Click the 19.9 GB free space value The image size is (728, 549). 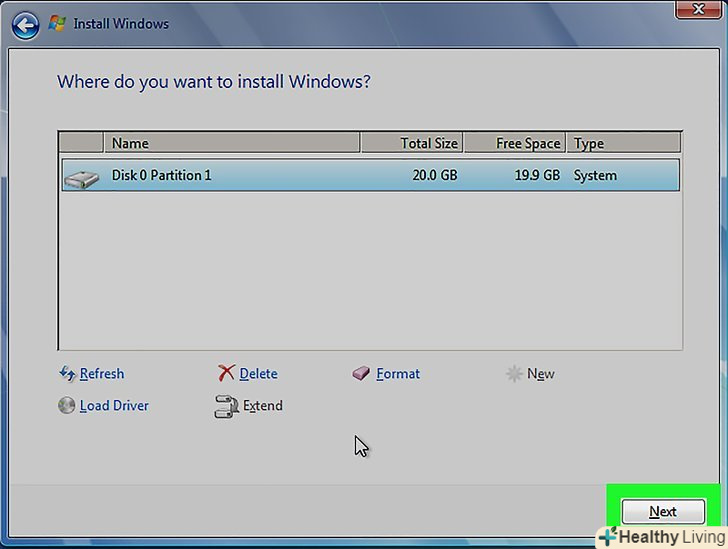pyautogui.click(x=537, y=175)
